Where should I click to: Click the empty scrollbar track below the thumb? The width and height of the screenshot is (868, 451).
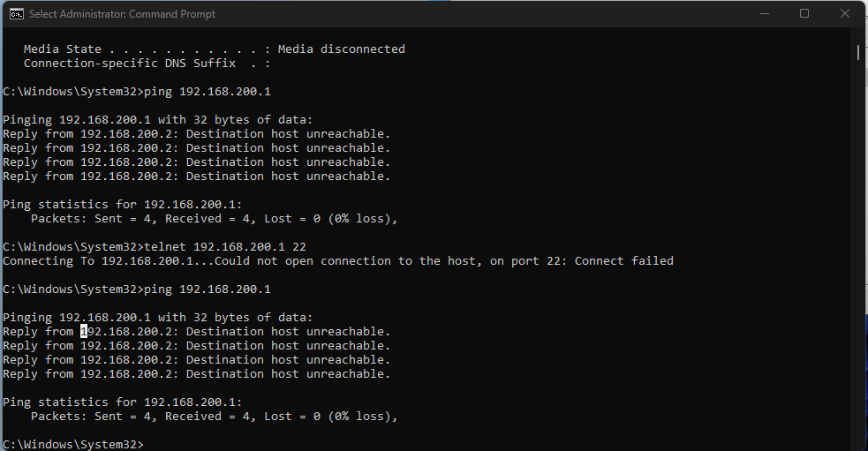click(x=858, y=265)
